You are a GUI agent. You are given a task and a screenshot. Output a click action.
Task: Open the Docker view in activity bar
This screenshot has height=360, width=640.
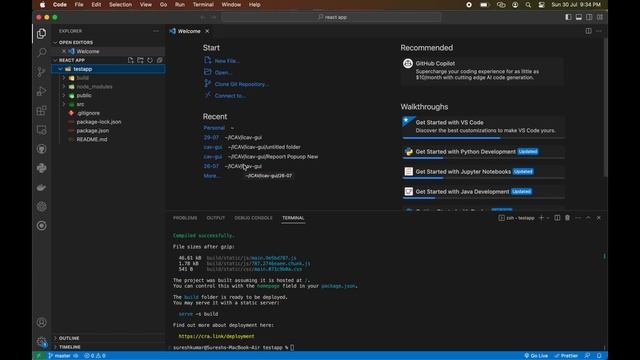pos(42,187)
